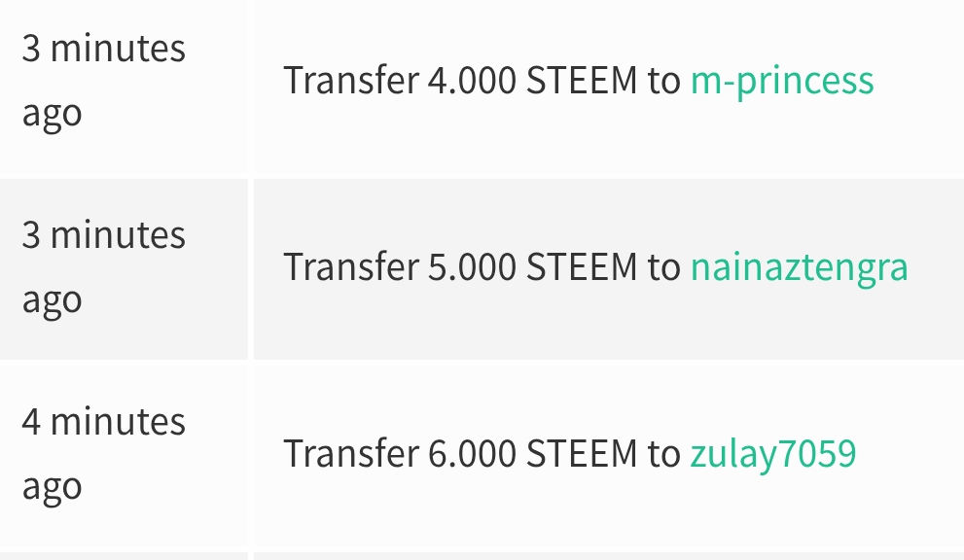Click the word 'to' before zulay7059
The image size is (964, 560).
click(x=664, y=454)
